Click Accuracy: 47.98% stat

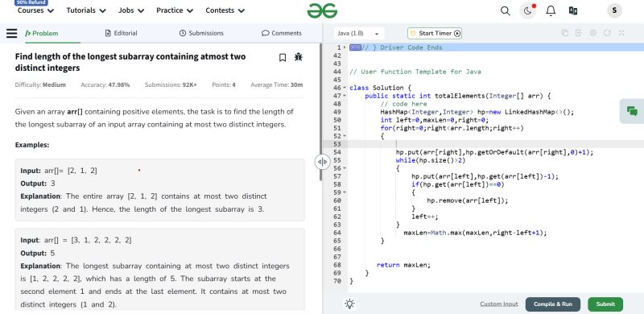105,85
